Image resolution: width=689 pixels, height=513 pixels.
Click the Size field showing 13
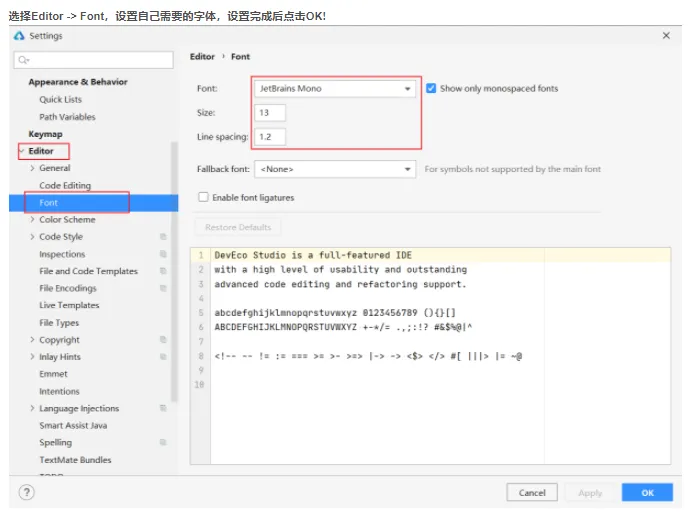coord(270,113)
